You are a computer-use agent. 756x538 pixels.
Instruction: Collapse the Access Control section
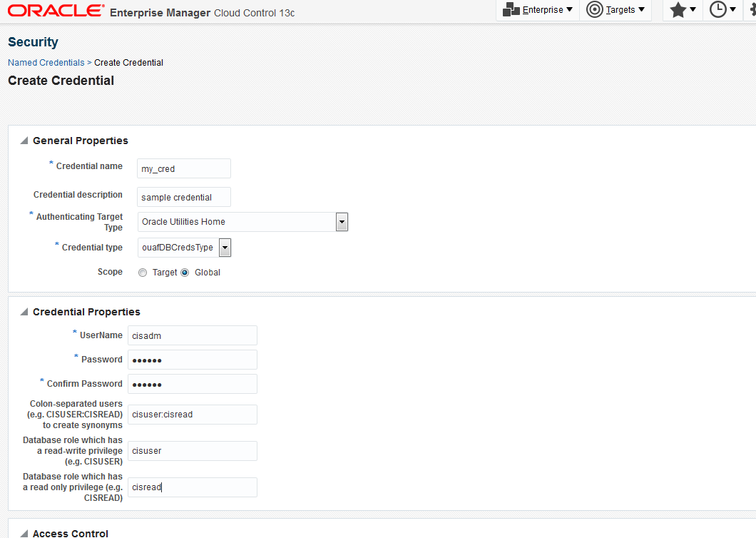[24, 533]
